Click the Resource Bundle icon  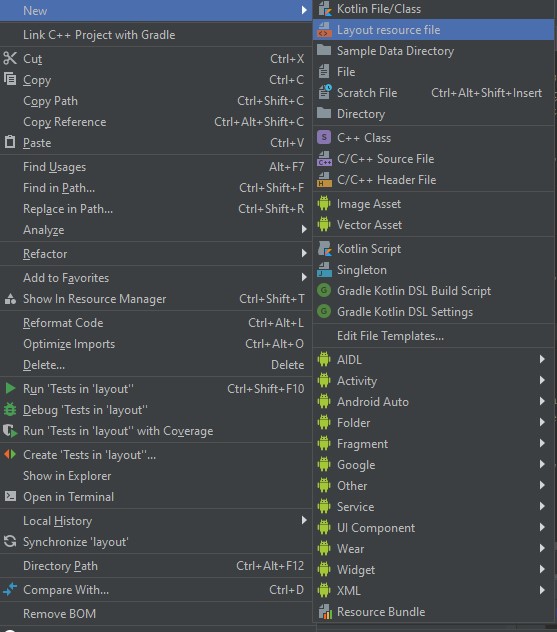pyautogui.click(x=325, y=612)
